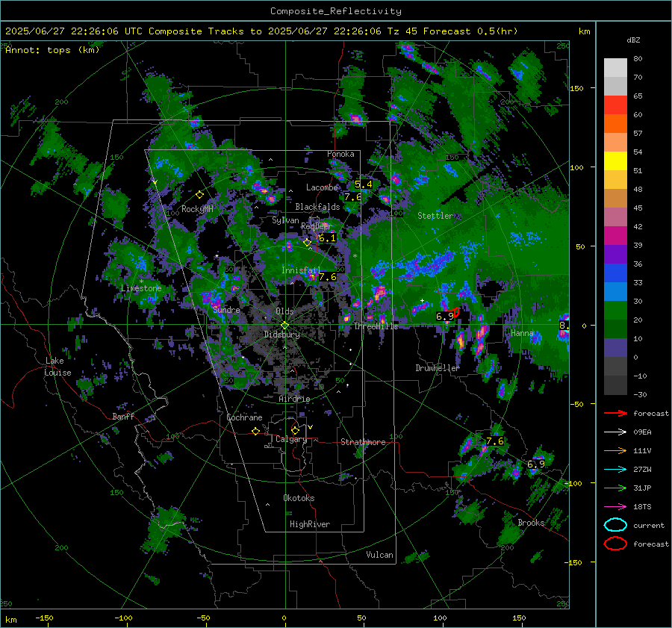
Task: Select the orange 111V arrow legend icon
Action: pos(615,450)
